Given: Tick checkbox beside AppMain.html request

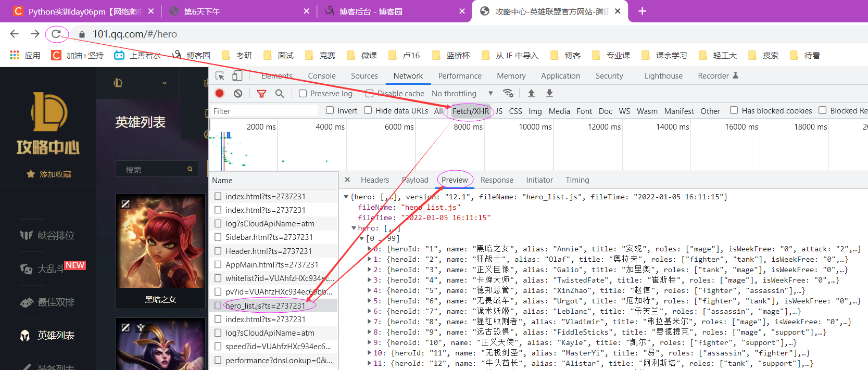Looking at the screenshot, I should tap(218, 264).
